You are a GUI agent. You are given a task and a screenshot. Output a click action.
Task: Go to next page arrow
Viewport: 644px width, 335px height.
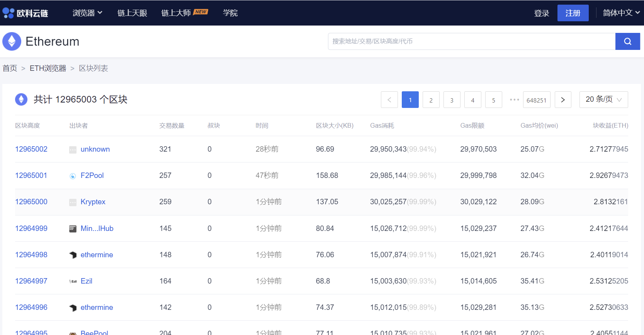pos(563,100)
